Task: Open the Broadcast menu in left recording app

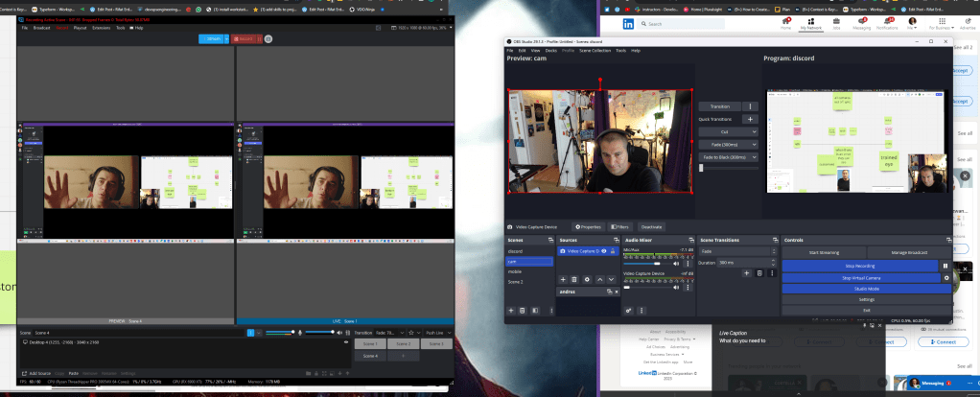Action: click(x=42, y=28)
